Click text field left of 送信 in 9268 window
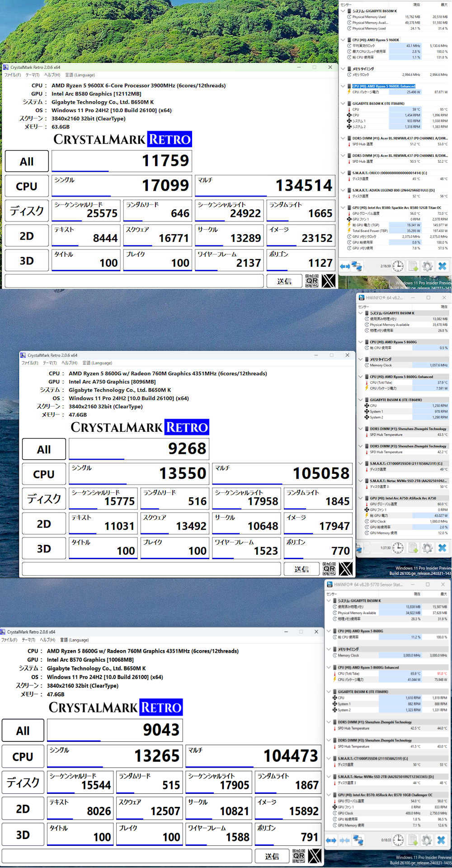This screenshot has width=452, height=868. point(151,569)
